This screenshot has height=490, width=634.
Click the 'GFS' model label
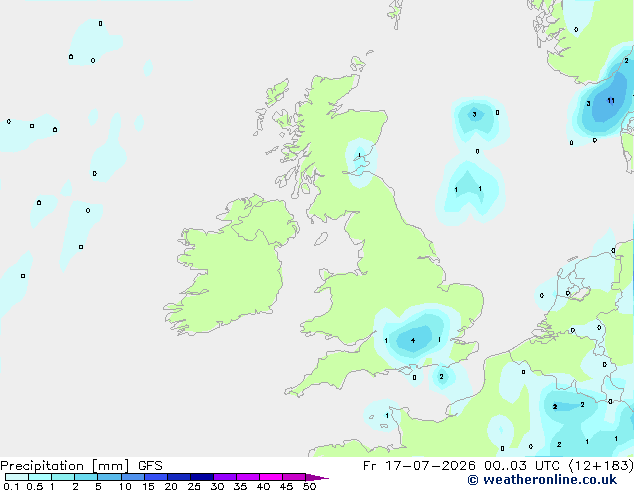point(150,466)
